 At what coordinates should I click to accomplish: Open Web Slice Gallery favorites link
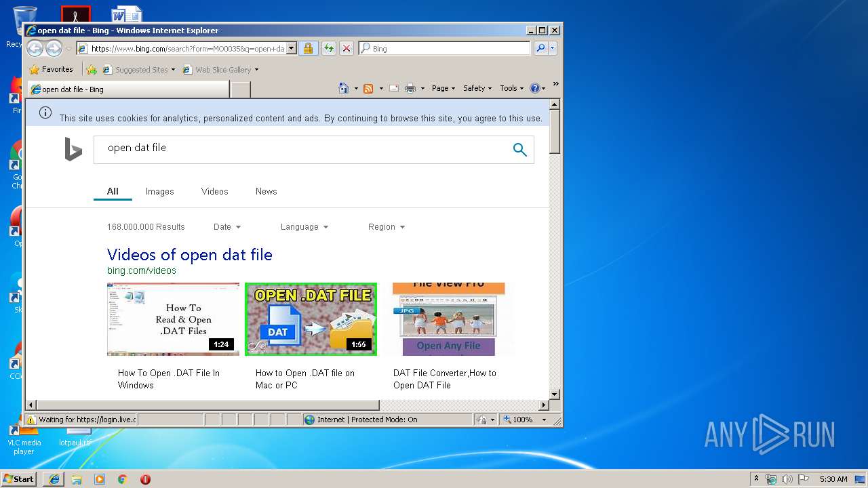click(220, 69)
